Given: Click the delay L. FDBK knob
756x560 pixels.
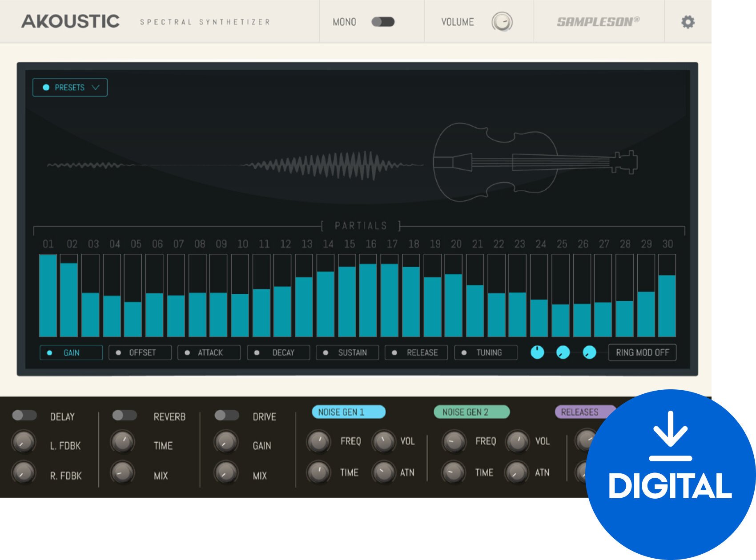Looking at the screenshot, I should click(24, 442).
